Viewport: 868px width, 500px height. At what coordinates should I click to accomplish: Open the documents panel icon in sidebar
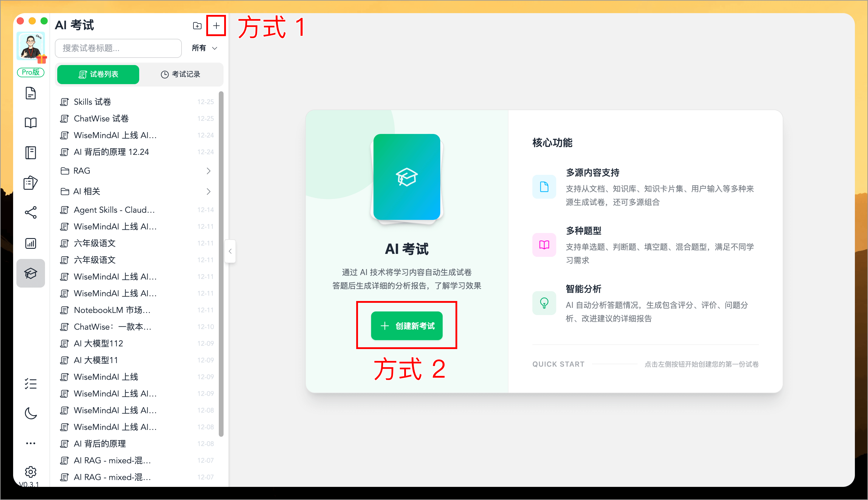click(x=31, y=93)
